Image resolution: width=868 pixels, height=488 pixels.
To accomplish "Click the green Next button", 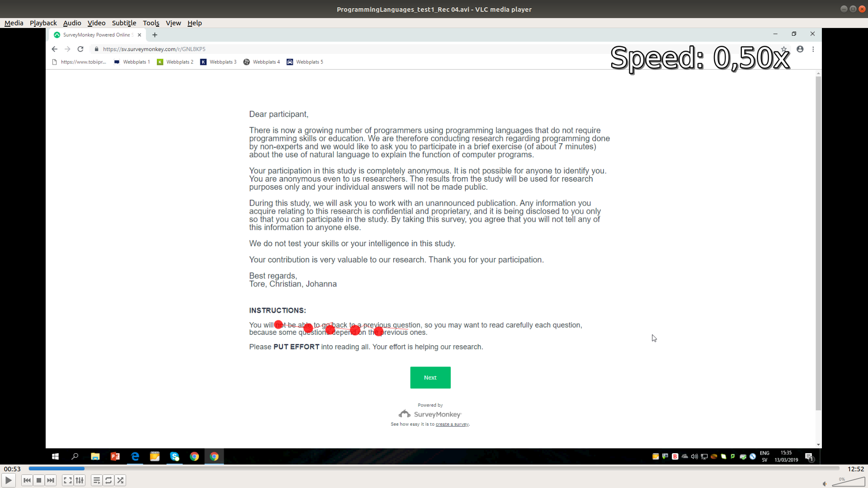I will [430, 378].
